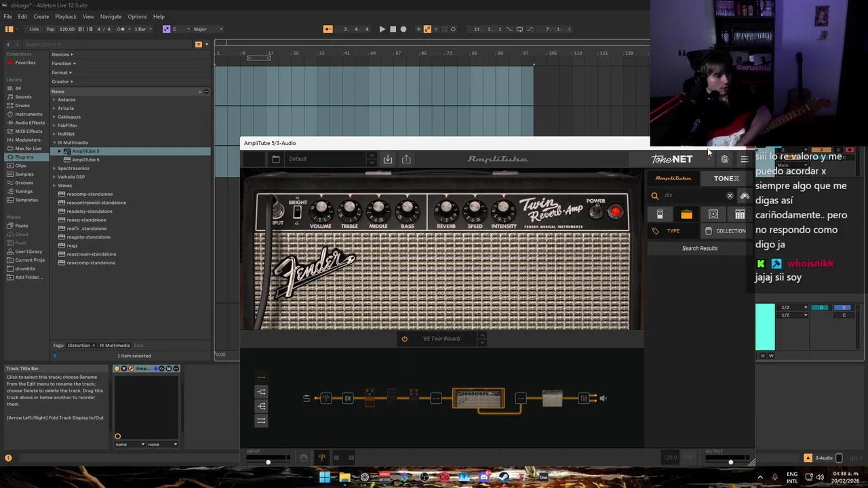Select the Fender amp in signal chain
868x488 pixels.
tap(479, 399)
